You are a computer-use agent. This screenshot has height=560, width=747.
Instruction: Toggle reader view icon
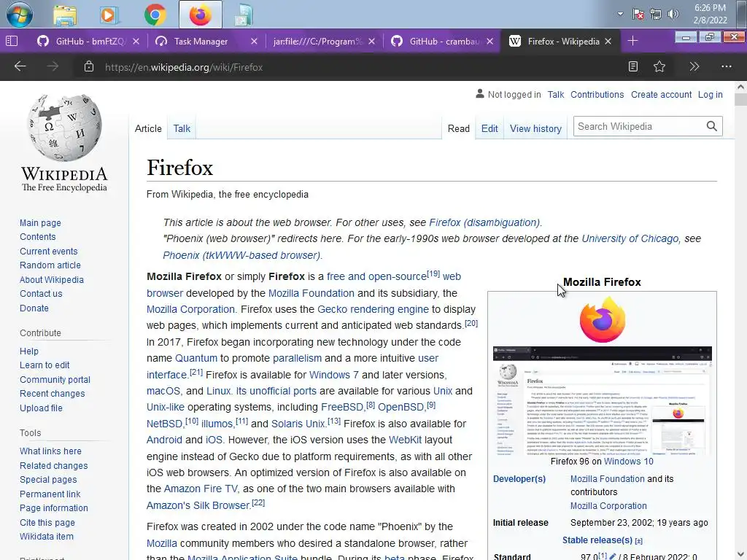coord(633,66)
